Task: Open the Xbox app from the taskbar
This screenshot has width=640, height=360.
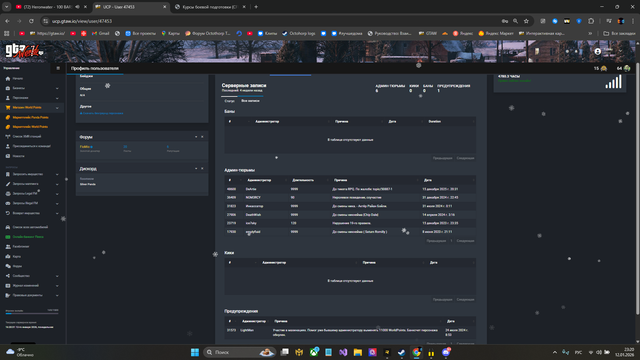Action: pyautogui.click(x=314, y=352)
